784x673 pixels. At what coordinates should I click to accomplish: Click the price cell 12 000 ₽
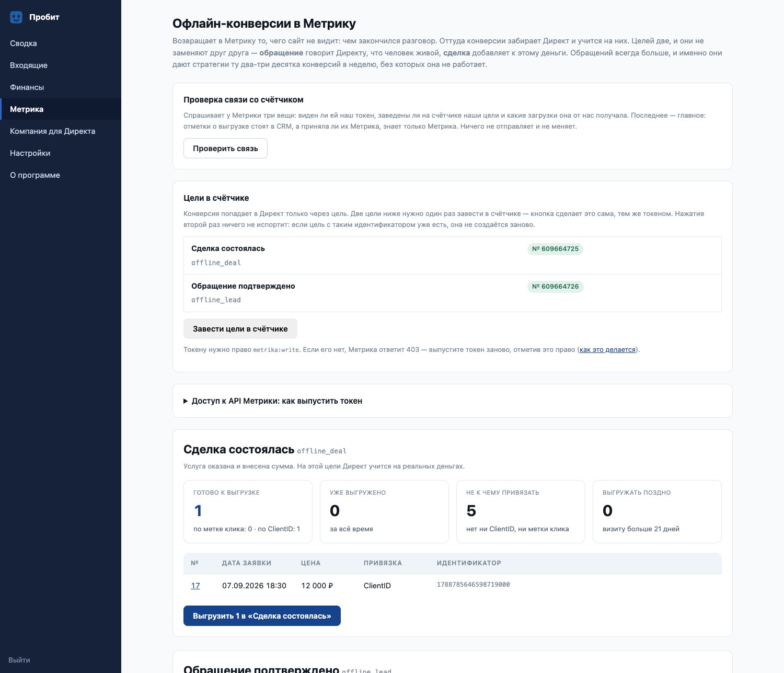pyautogui.click(x=317, y=586)
